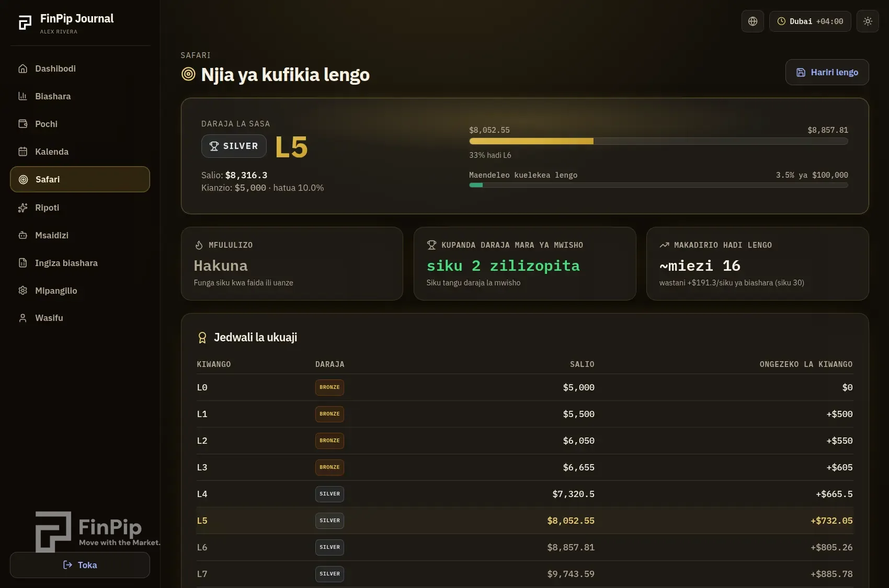Image resolution: width=889 pixels, height=588 pixels.
Task: Click the trending arrow on Makadirio card
Action: [x=664, y=245]
